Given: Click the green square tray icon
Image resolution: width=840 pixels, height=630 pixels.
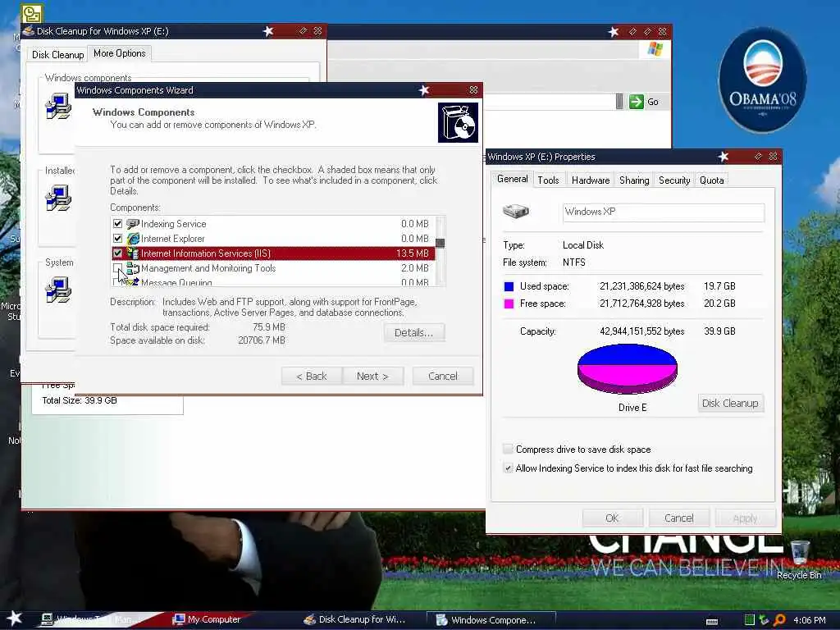Looking at the screenshot, I should point(750,620).
